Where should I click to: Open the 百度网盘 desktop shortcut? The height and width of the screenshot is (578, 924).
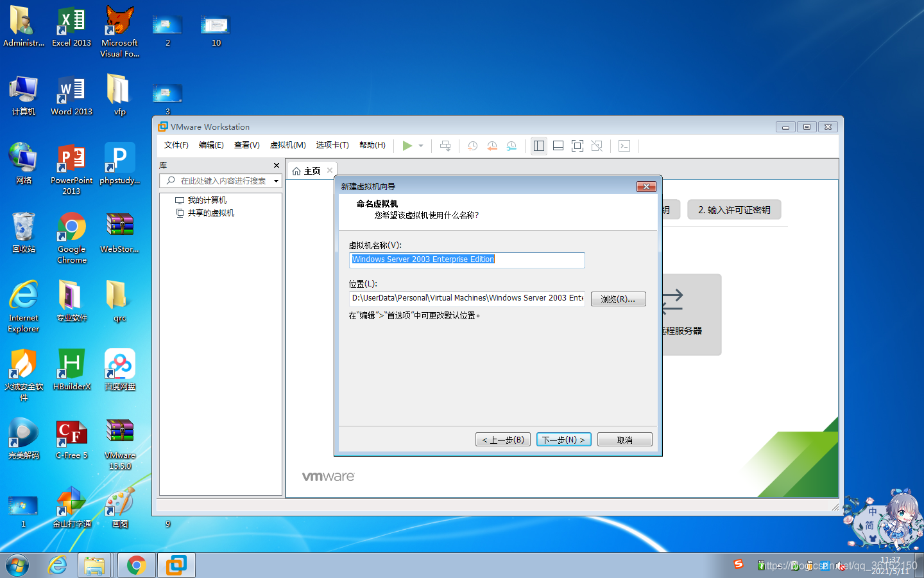click(x=120, y=370)
